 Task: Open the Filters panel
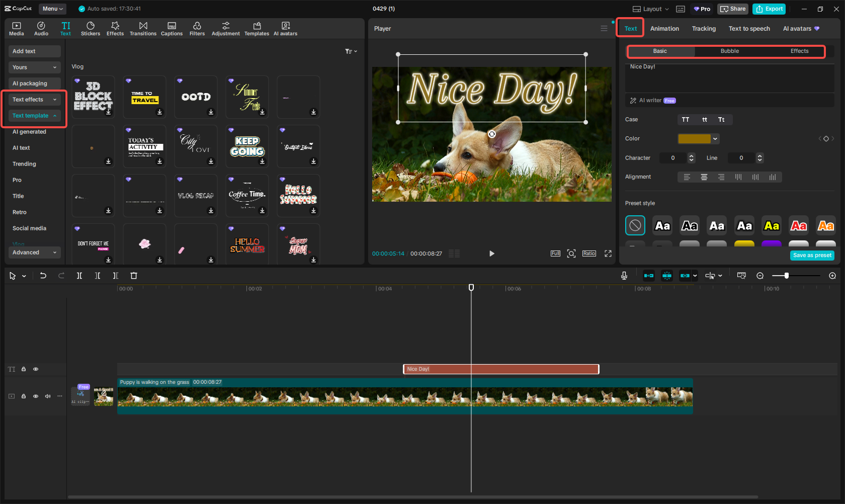197,29
